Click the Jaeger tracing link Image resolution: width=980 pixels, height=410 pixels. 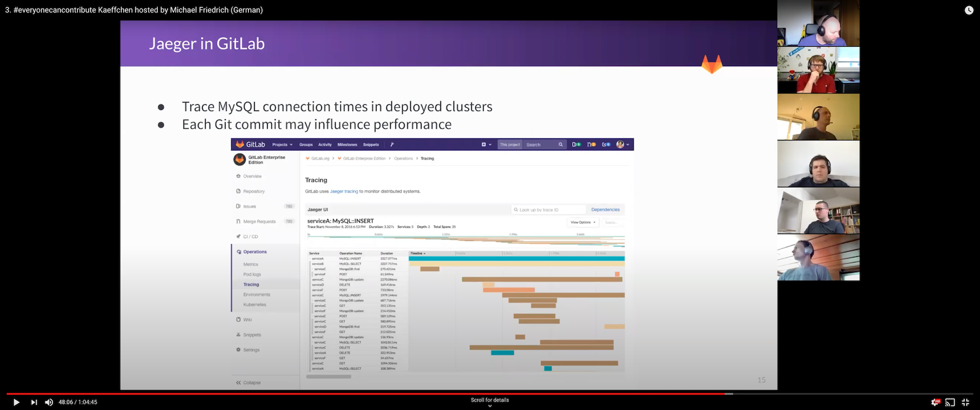click(x=344, y=191)
